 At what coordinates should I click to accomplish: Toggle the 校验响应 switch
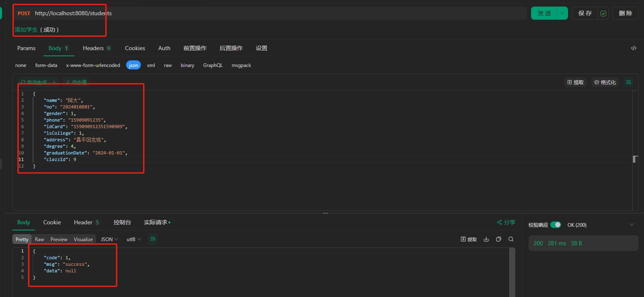click(x=555, y=225)
